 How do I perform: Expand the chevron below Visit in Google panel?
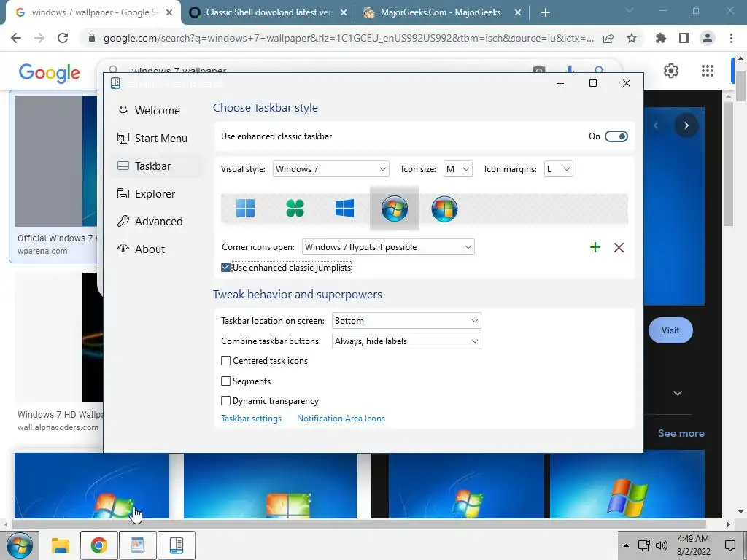(678, 393)
